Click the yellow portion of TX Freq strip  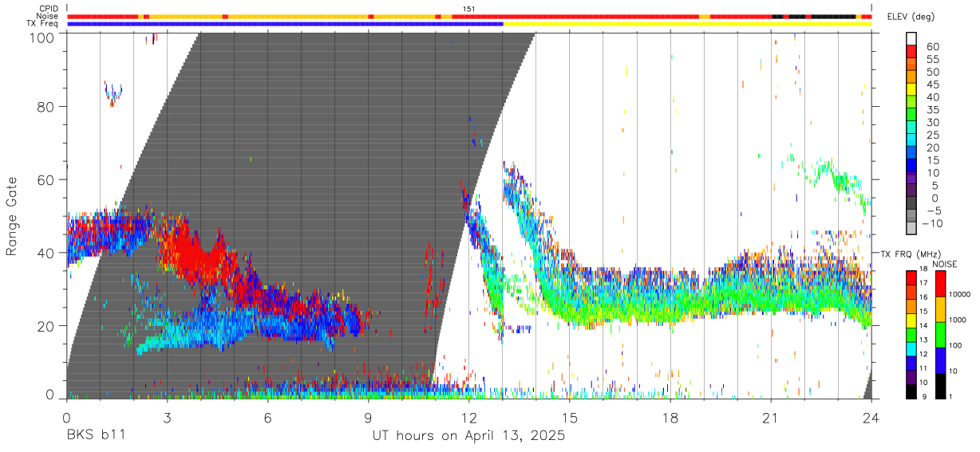pyautogui.click(x=687, y=24)
